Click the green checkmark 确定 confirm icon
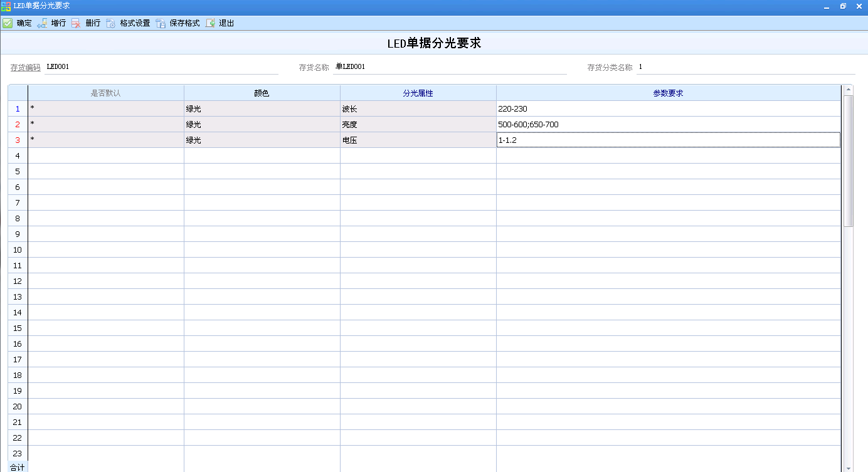The image size is (868, 472). pyautogui.click(x=8, y=23)
